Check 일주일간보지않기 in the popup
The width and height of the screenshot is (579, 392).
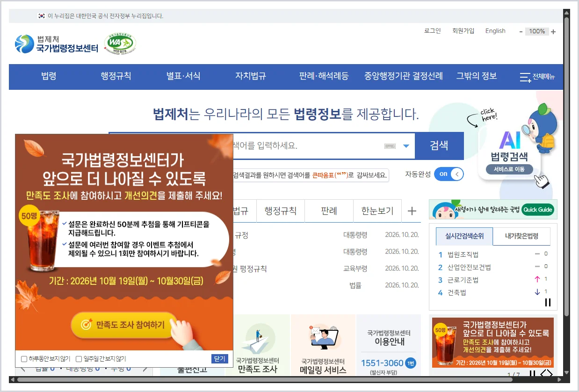79,359
